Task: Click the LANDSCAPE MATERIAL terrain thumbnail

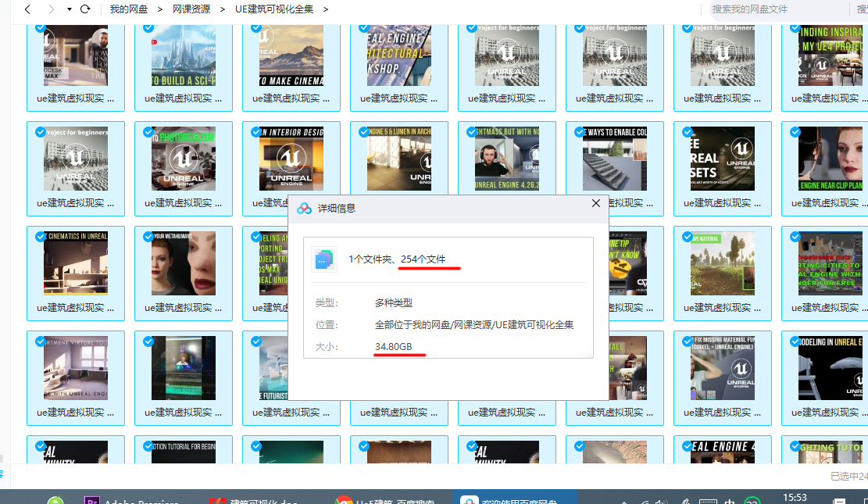Action: click(x=723, y=263)
